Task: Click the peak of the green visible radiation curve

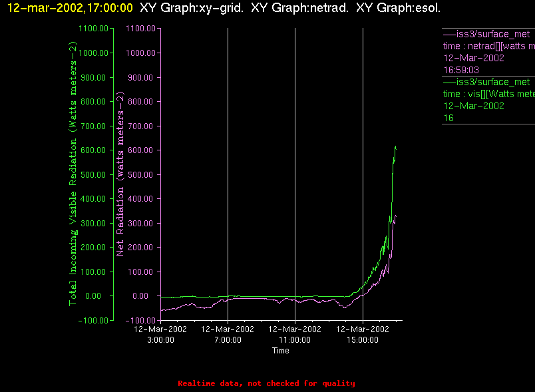Action: 395,147
